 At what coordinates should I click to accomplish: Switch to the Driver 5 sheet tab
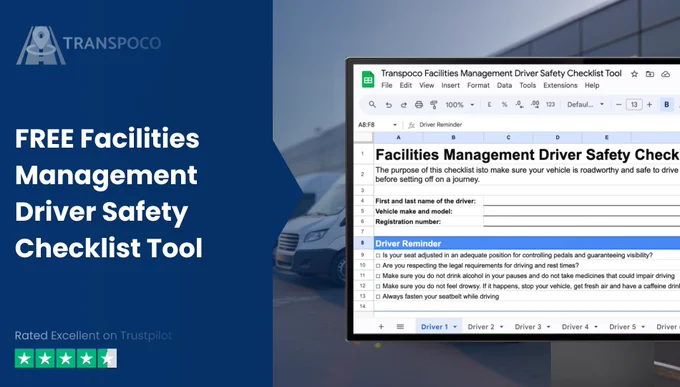click(623, 327)
